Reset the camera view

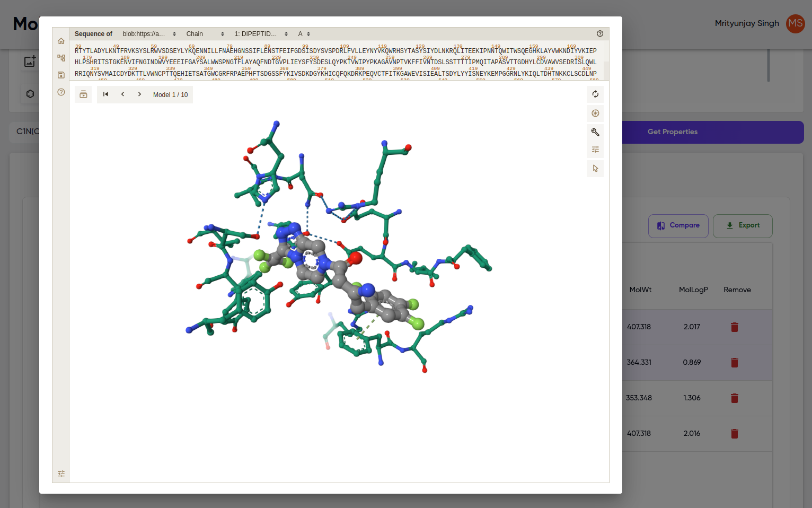(595, 94)
